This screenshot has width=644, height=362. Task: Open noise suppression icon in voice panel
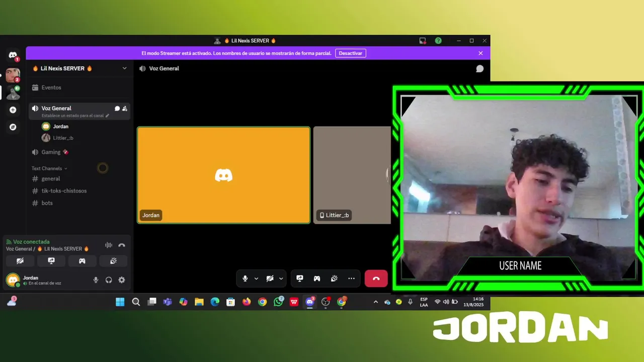point(109,245)
